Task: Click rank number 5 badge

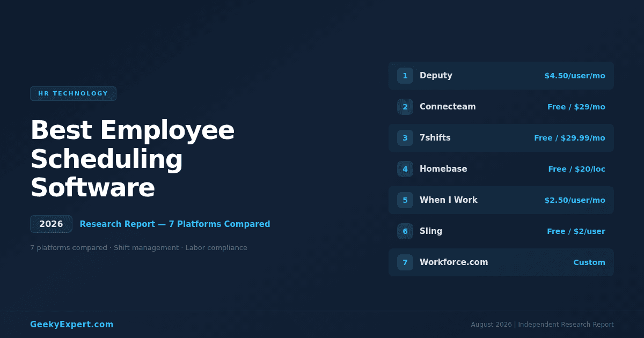Action: (x=405, y=200)
